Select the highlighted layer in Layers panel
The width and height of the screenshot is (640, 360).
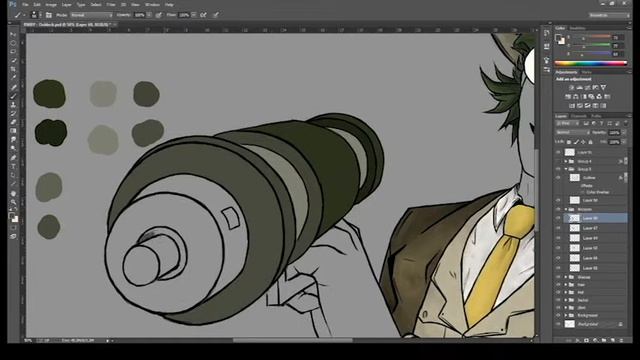[x=595, y=218]
